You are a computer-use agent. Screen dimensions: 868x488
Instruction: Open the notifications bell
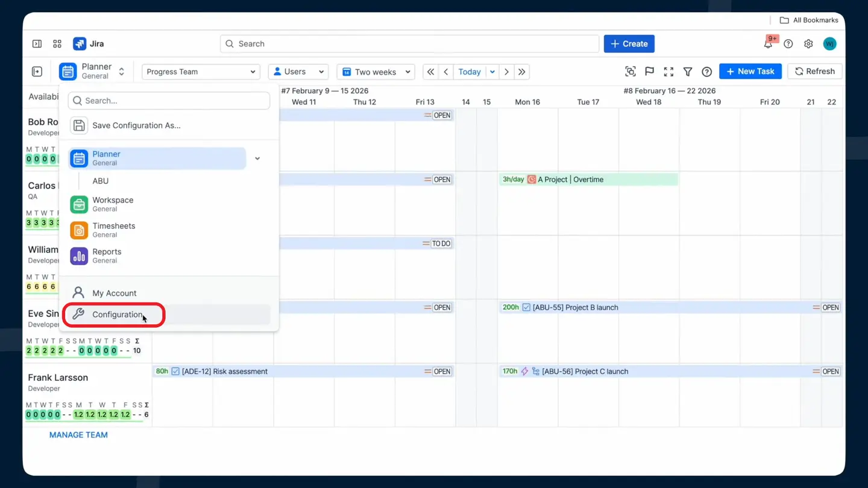pos(768,44)
